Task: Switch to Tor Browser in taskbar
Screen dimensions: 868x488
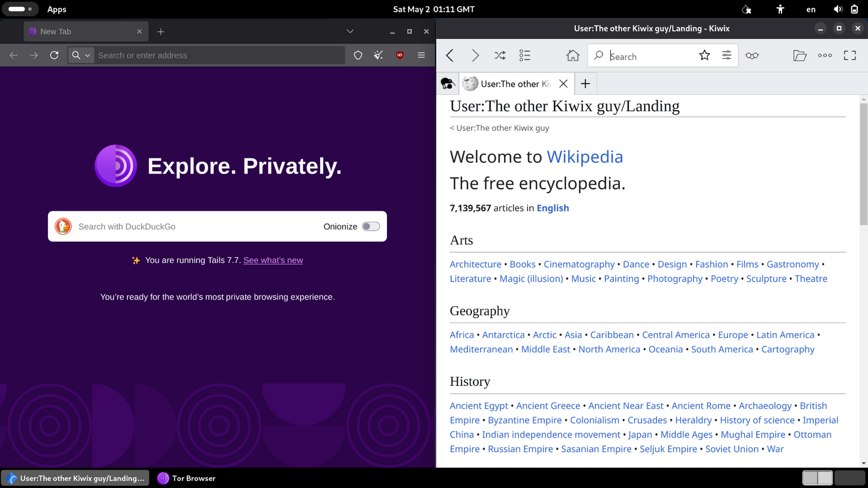Action: 187,478
